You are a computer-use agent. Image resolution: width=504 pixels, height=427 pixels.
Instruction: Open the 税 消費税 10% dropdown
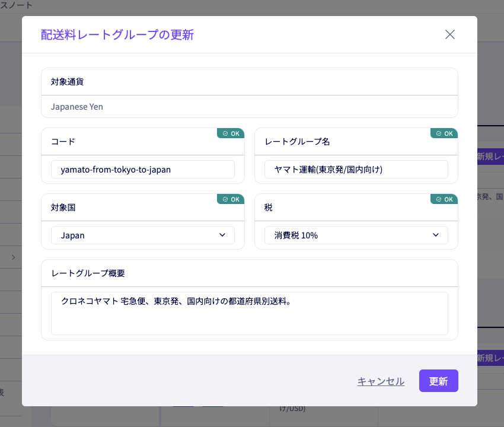tap(356, 235)
